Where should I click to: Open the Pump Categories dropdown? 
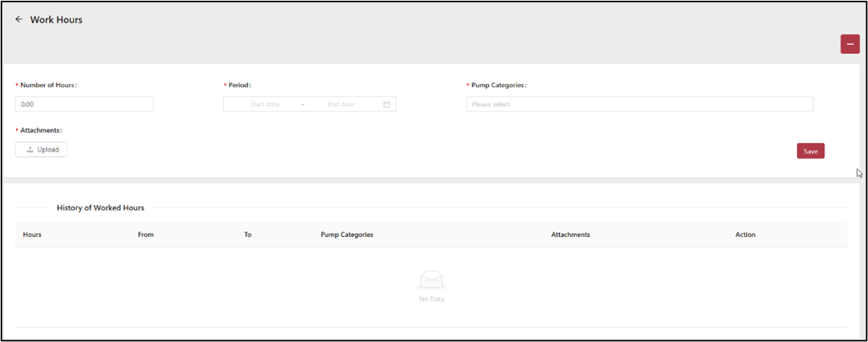point(639,104)
